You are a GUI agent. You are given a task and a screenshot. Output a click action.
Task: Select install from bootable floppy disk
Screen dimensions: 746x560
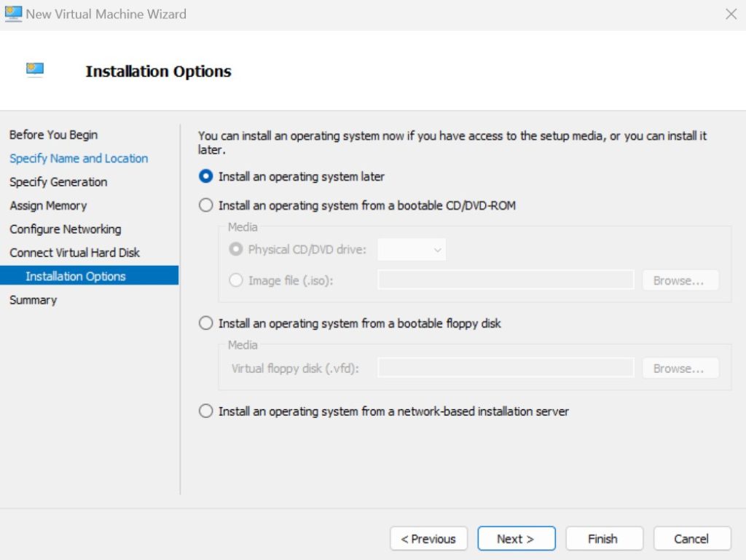[x=206, y=323]
